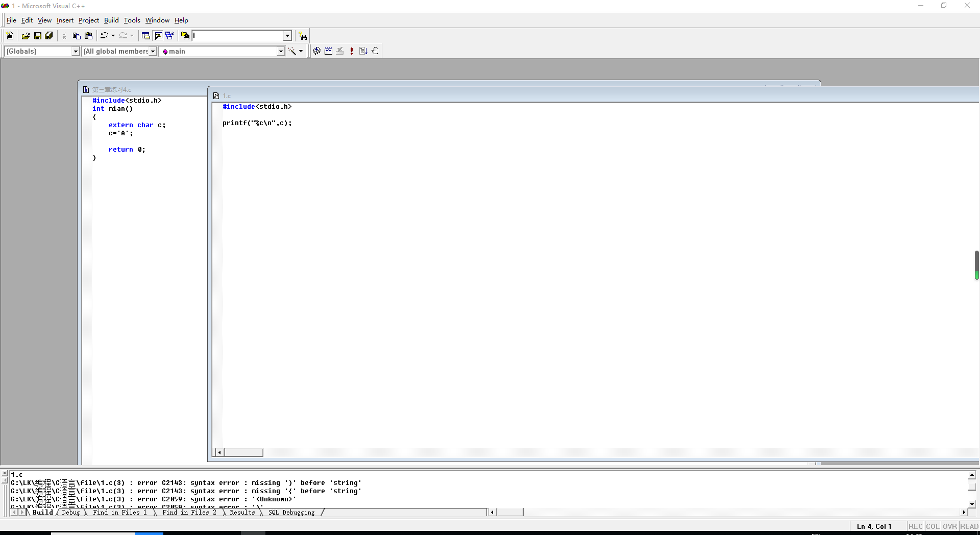Image resolution: width=980 pixels, height=535 pixels.
Task: Open the (Globals) class dropdown
Action: click(76, 51)
